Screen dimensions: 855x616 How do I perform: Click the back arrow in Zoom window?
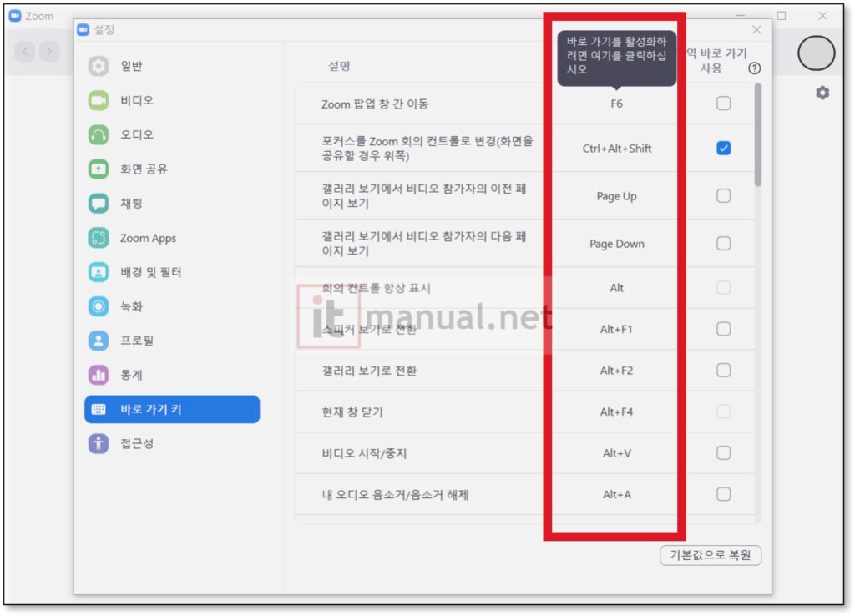pyautogui.click(x=24, y=51)
